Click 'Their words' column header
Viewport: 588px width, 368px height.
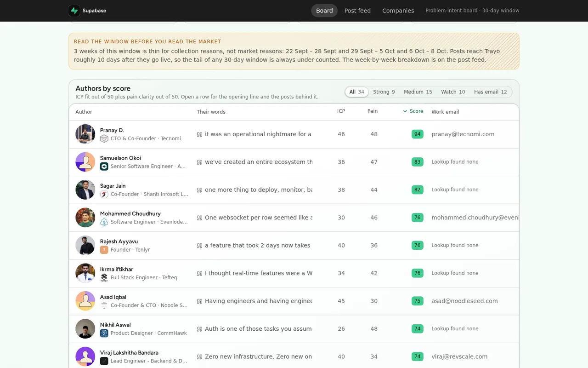click(x=211, y=112)
